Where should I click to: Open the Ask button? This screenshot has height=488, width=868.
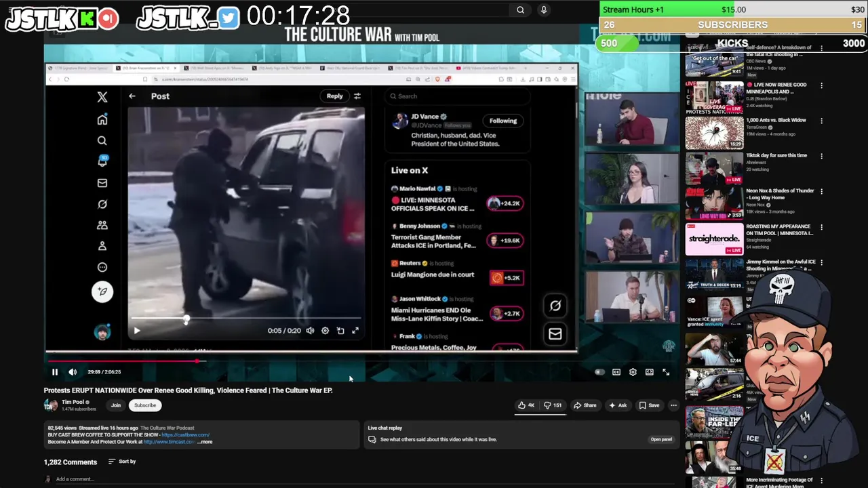tap(618, 405)
